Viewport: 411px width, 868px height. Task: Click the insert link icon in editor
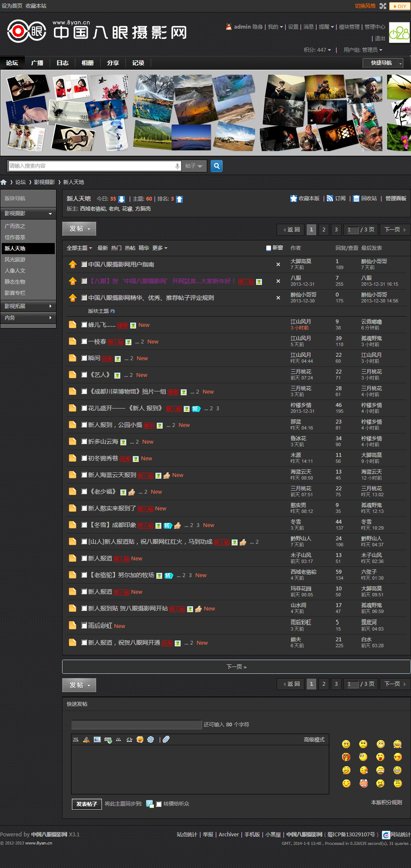point(108,740)
